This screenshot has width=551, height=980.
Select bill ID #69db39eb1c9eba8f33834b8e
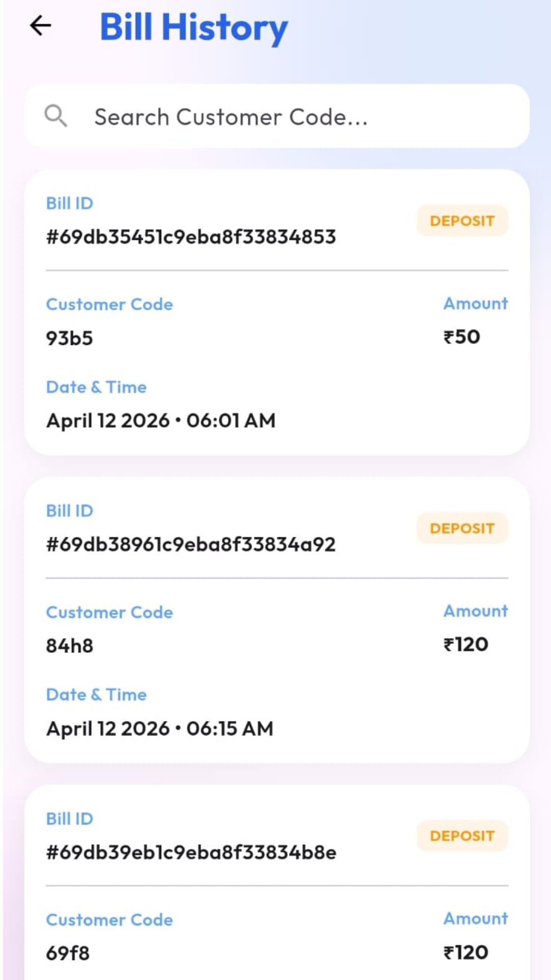tap(191, 852)
